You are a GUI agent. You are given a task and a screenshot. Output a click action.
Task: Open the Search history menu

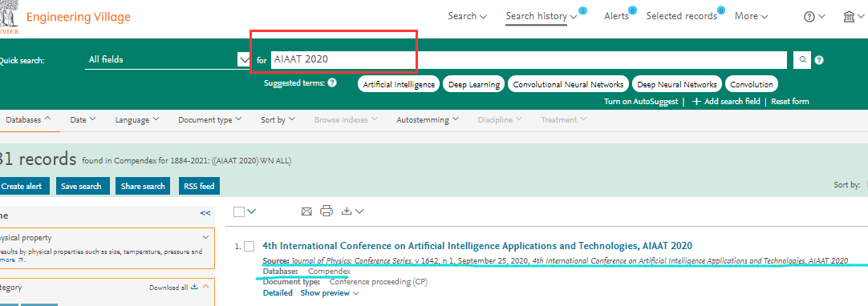pos(541,16)
